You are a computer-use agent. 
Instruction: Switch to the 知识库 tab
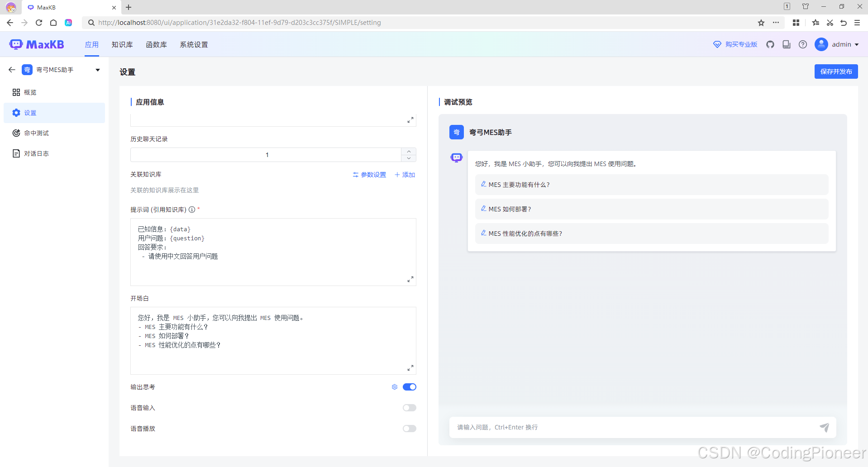pos(122,44)
